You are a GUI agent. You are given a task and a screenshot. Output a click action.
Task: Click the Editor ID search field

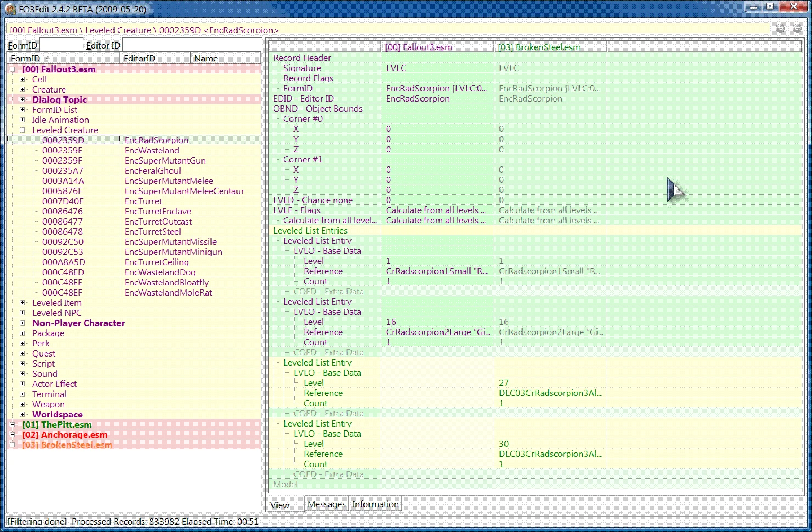click(x=191, y=45)
